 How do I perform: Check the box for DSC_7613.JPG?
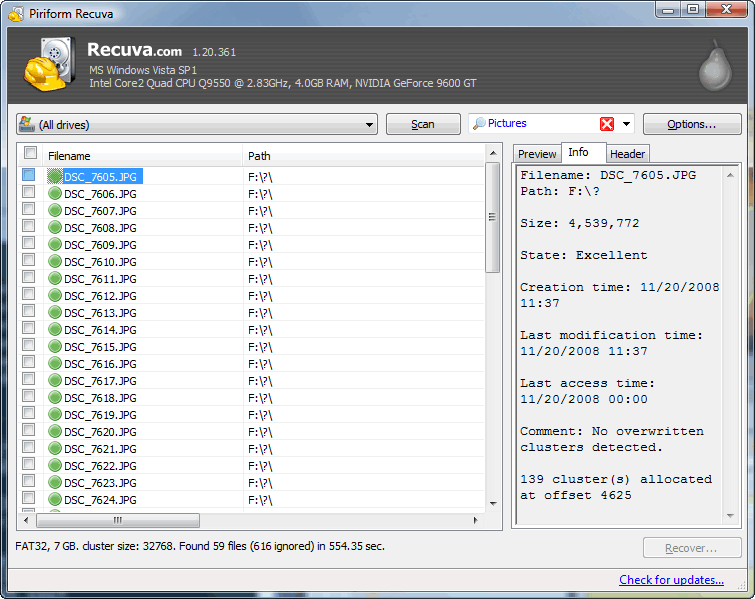(28, 311)
